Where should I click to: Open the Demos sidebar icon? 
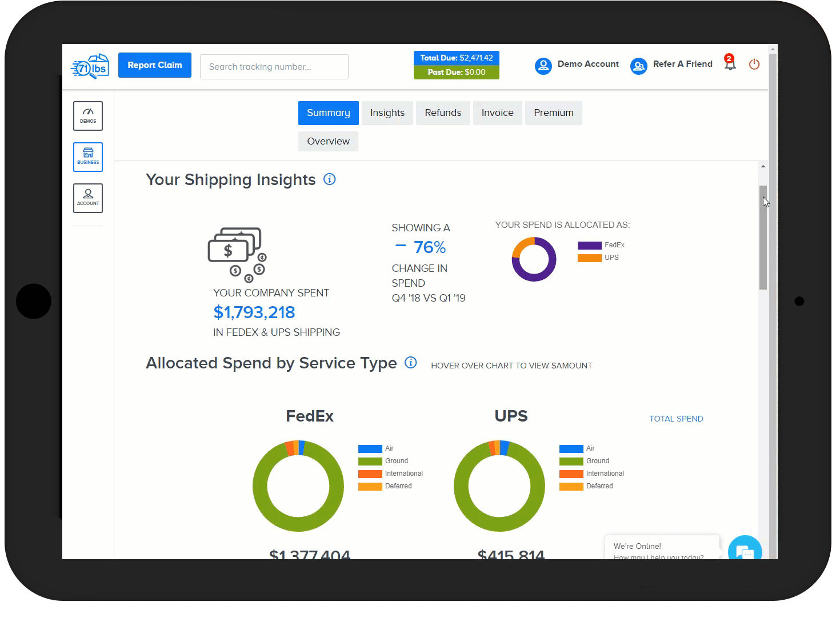click(88, 116)
